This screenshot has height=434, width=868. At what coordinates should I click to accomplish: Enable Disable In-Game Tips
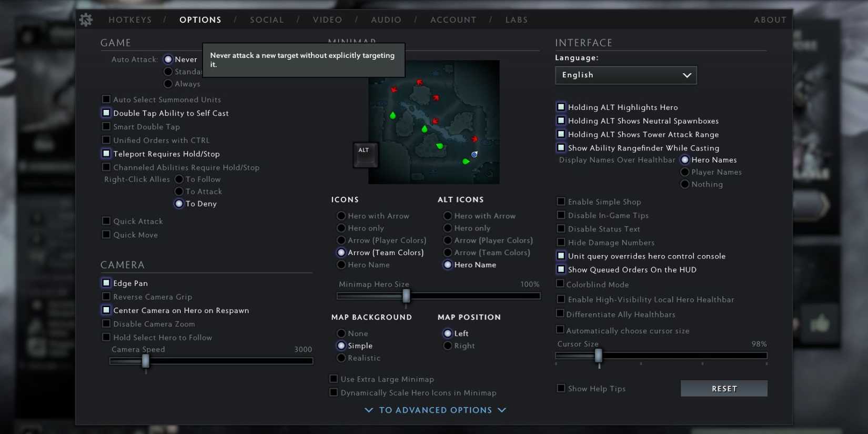(561, 215)
